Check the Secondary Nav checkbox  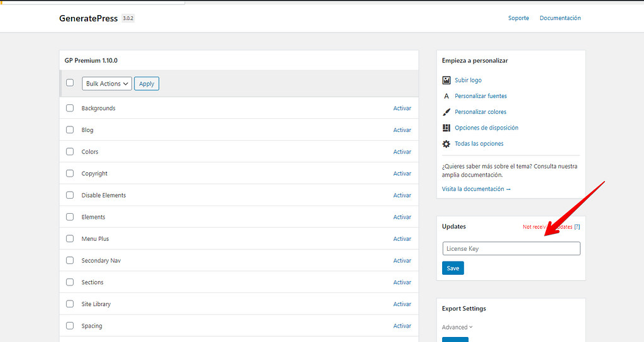point(70,260)
